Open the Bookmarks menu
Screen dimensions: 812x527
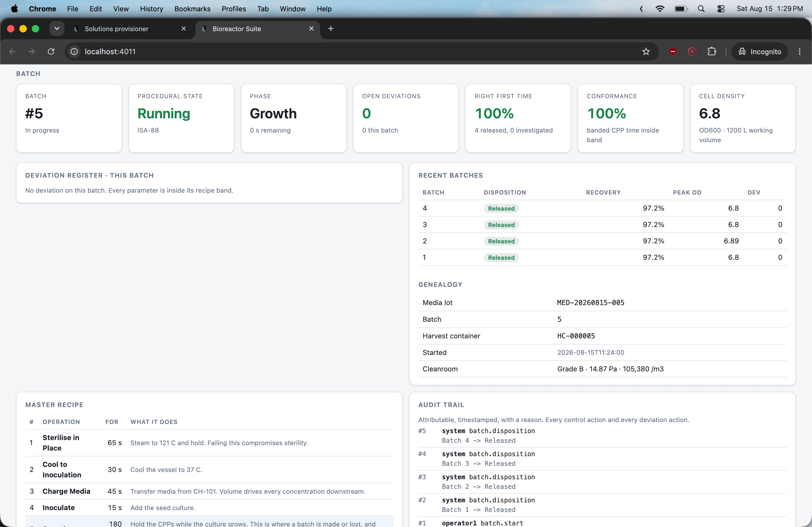tap(193, 9)
